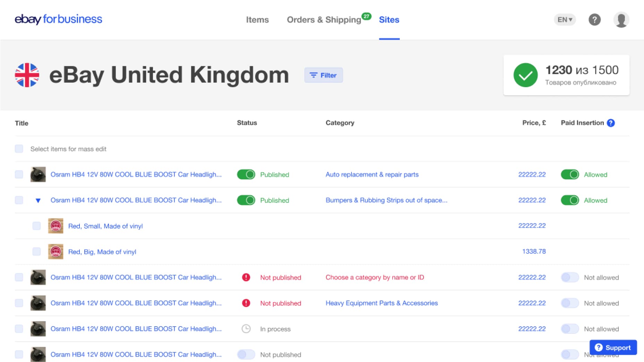Open the thumbnail of Heavy Equipment item
This screenshot has width=644, height=362.
point(38,303)
